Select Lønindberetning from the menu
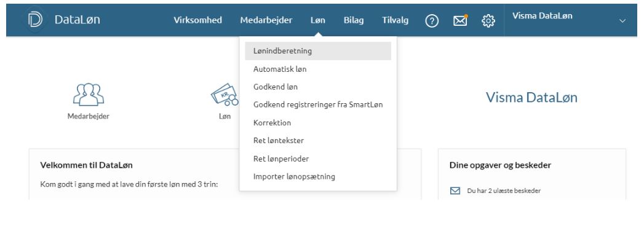The width and height of the screenshot is (644, 226). pyautogui.click(x=318, y=51)
